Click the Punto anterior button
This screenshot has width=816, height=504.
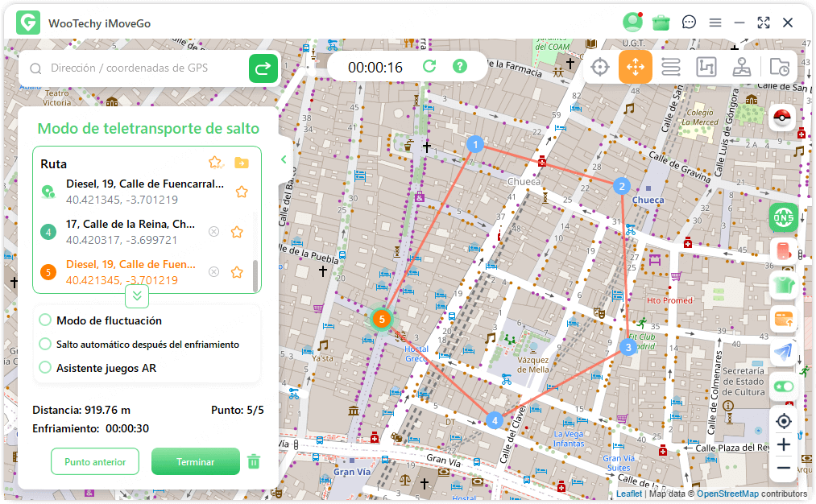(95, 462)
